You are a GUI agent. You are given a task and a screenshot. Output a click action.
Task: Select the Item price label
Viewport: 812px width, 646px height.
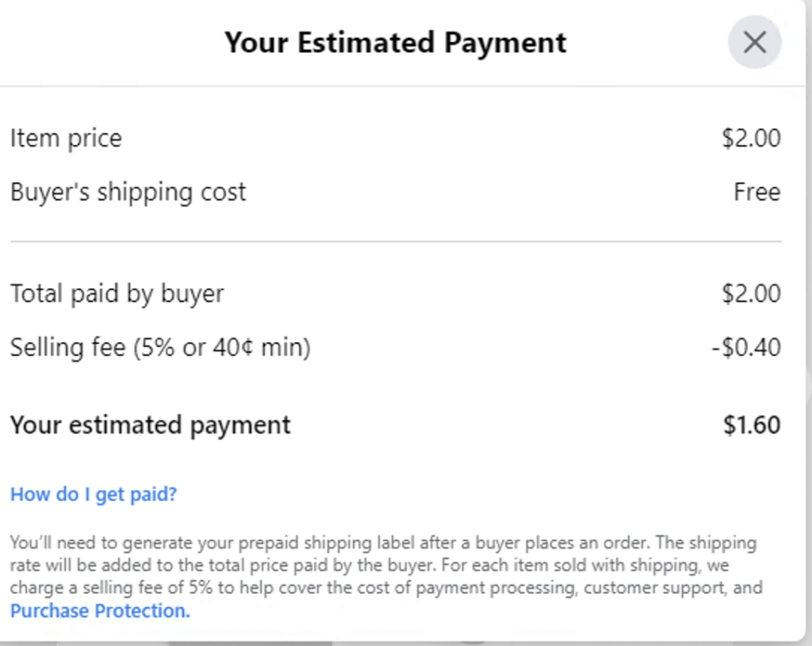click(x=66, y=137)
